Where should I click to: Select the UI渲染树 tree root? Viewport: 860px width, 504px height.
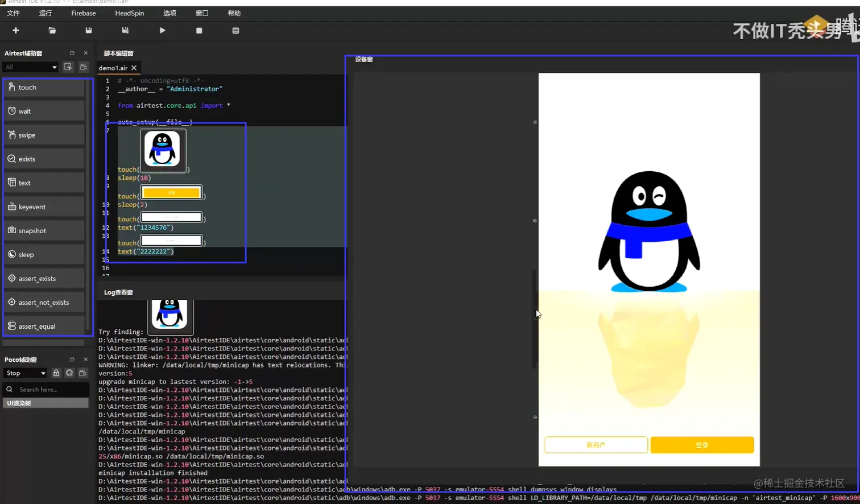pyautogui.click(x=46, y=403)
